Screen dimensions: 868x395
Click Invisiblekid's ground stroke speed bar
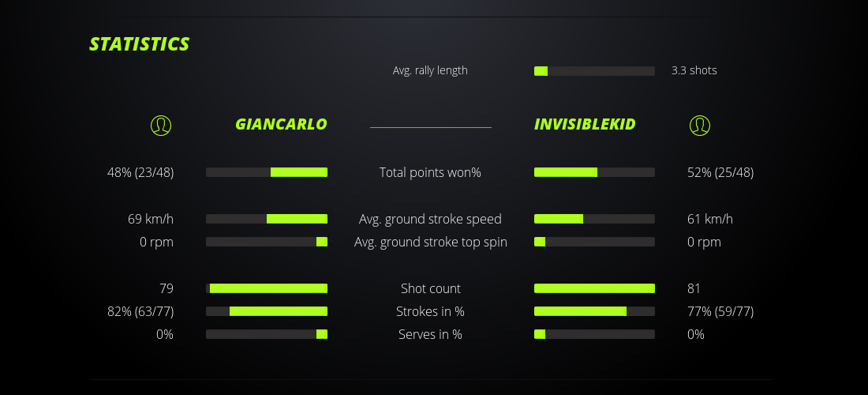click(x=594, y=219)
